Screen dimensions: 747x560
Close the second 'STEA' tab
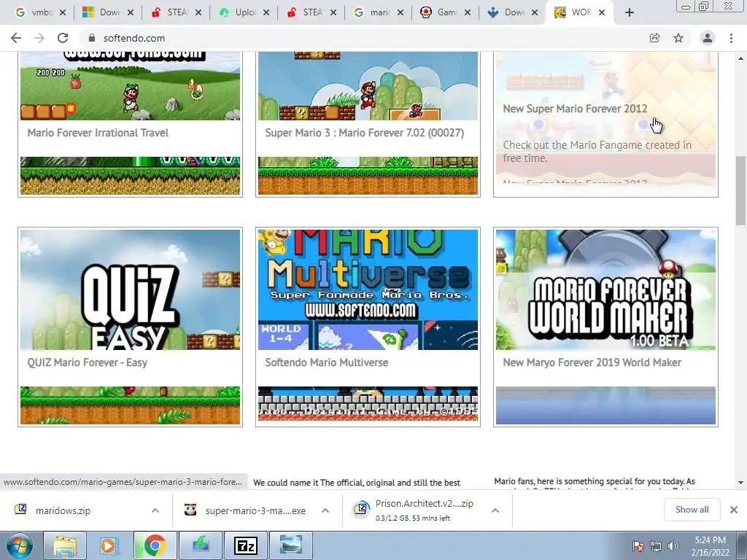[333, 12]
